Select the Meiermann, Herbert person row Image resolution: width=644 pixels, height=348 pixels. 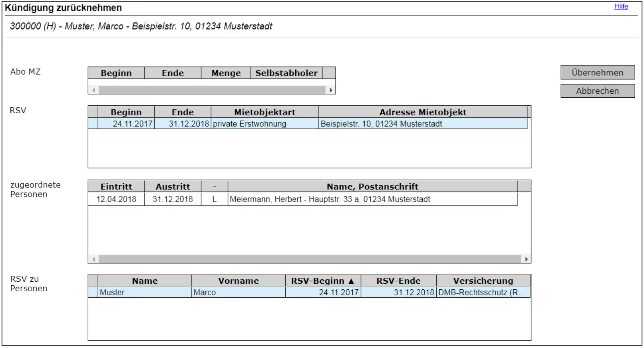pyautogui.click(x=330, y=199)
